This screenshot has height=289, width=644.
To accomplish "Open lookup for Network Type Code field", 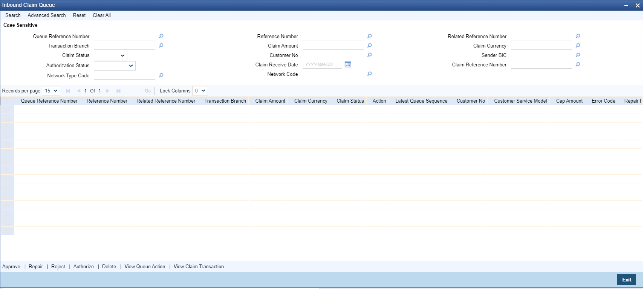I will [161, 75].
